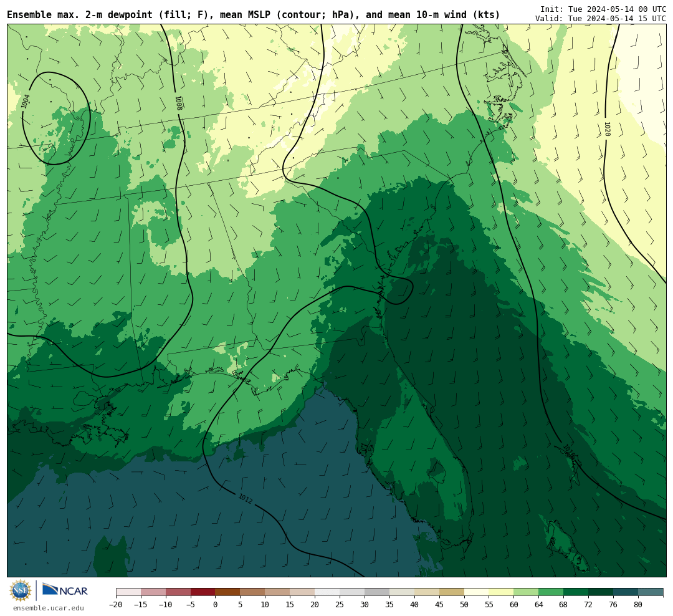Open the ensemble.ucar.edu link text
This screenshot has height=616, width=673.
(49, 609)
